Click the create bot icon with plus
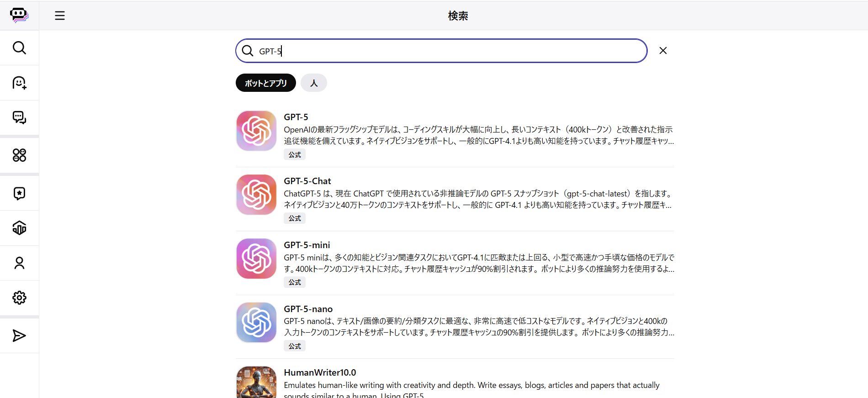Viewport: 868px width, 398px height. [x=19, y=83]
